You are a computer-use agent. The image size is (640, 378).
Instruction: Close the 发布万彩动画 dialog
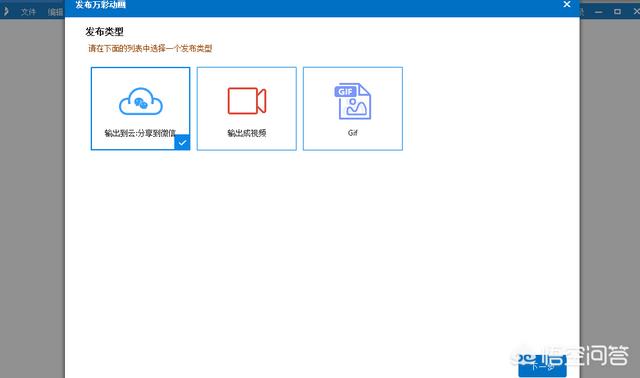point(567,4)
